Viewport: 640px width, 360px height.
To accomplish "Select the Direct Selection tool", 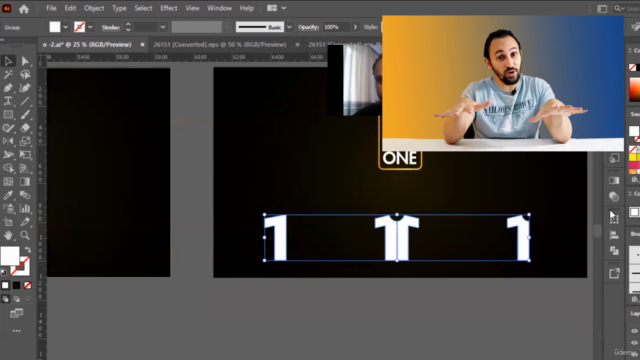I will 25,61.
